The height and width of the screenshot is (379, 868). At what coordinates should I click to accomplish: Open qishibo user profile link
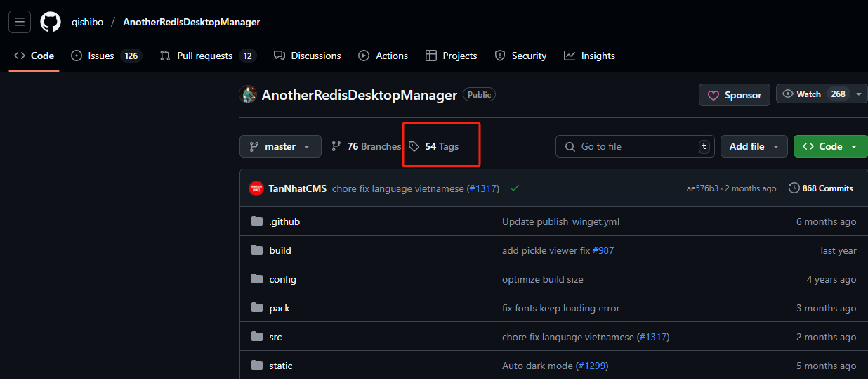click(x=87, y=22)
